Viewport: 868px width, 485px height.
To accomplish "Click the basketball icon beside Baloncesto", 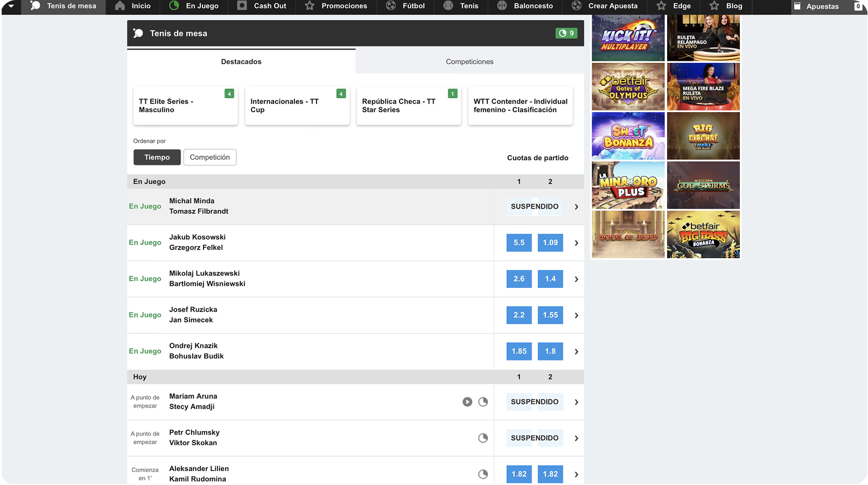I will click(x=502, y=5).
